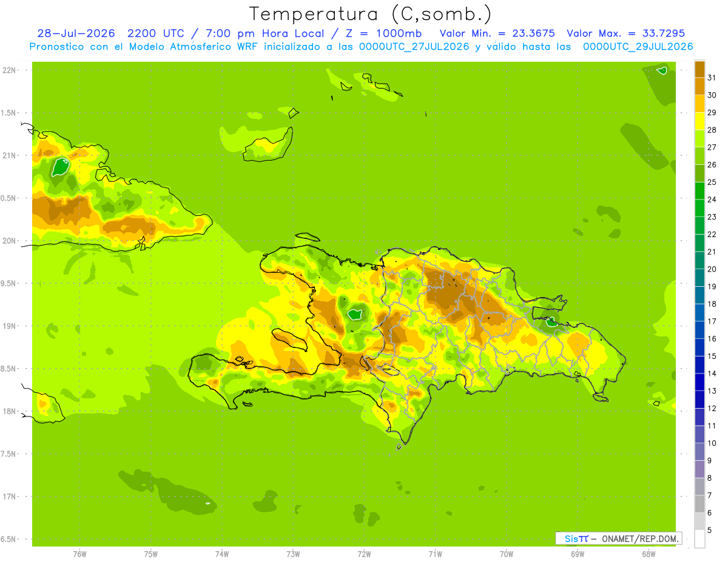Click the '22N' latitude label
Screen dimensions: 728x562
(10, 70)
